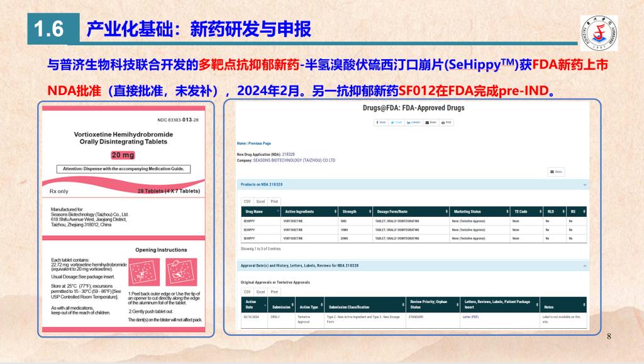Open the Letter (PDF) link

[x=470, y=317]
